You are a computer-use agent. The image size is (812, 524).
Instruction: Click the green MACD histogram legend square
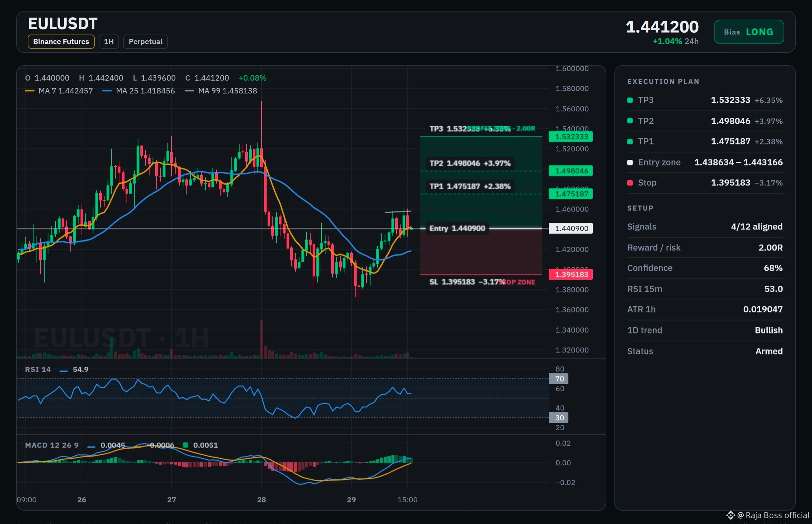pos(185,445)
